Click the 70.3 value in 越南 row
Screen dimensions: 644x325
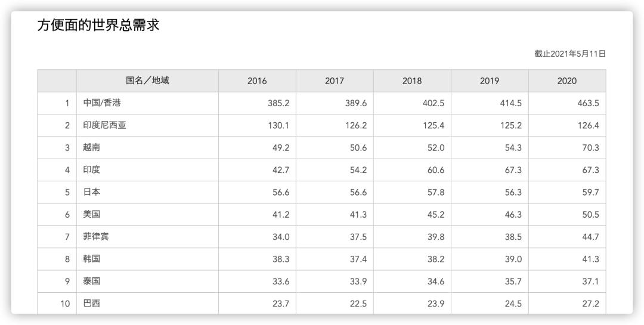pyautogui.click(x=590, y=148)
